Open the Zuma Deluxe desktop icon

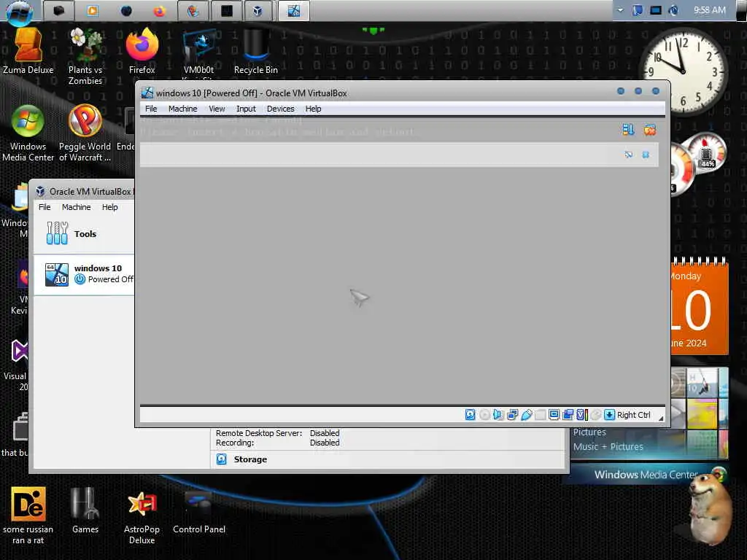pyautogui.click(x=28, y=51)
